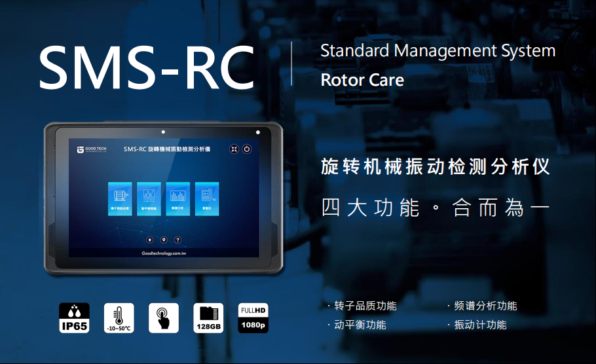Click the '四大功能・合而為一' slogan
The height and width of the screenshot is (364, 596).
coord(436,208)
